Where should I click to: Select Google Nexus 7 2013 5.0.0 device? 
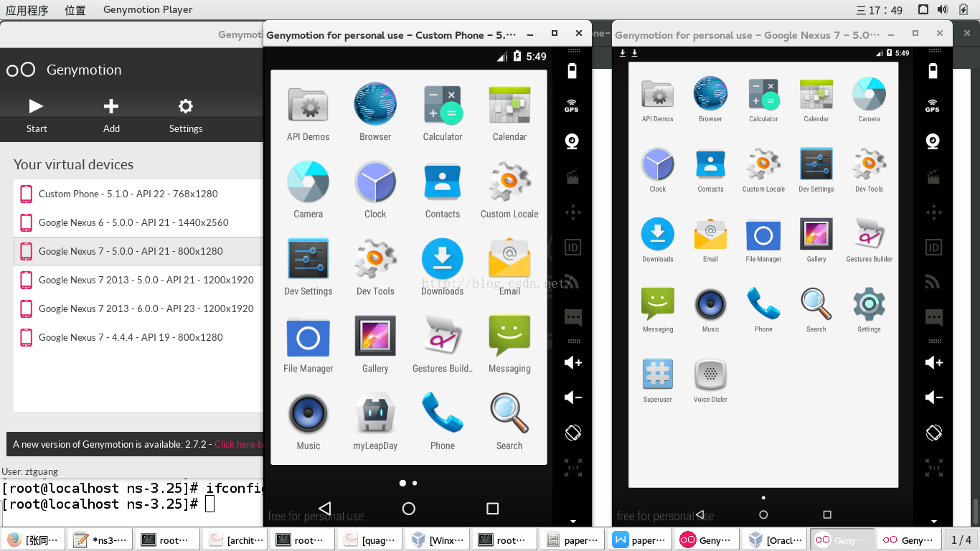point(138,280)
